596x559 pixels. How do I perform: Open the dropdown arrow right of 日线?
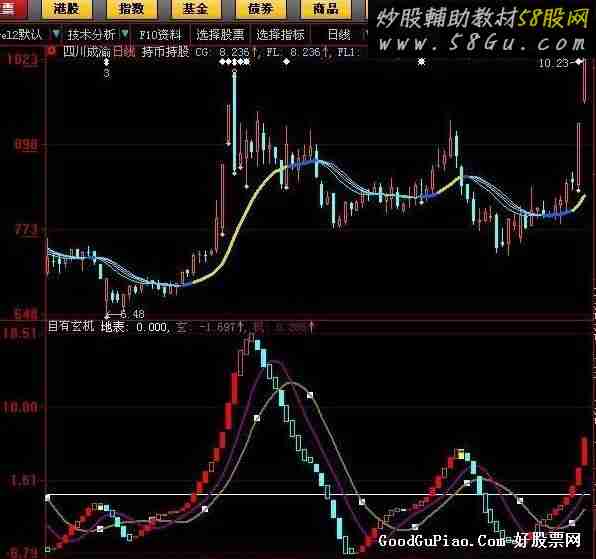(x=364, y=35)
